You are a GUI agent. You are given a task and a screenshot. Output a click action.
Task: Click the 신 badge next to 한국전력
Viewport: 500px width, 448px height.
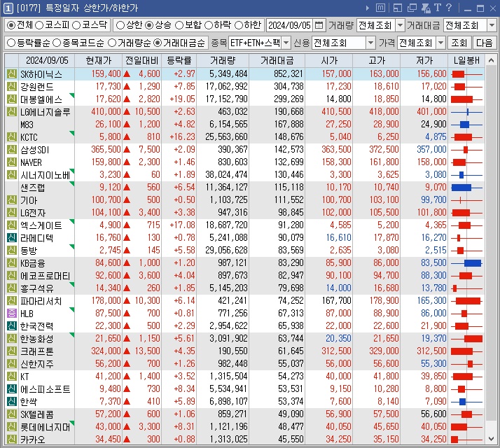[x=12, y=326]
